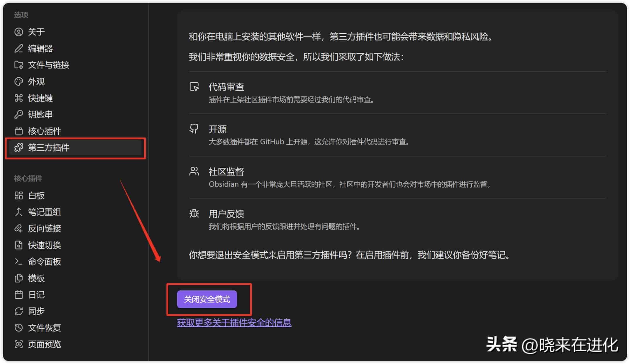Click the 快速切换 file search icon
630x364 pixels.
coord(19,245)
